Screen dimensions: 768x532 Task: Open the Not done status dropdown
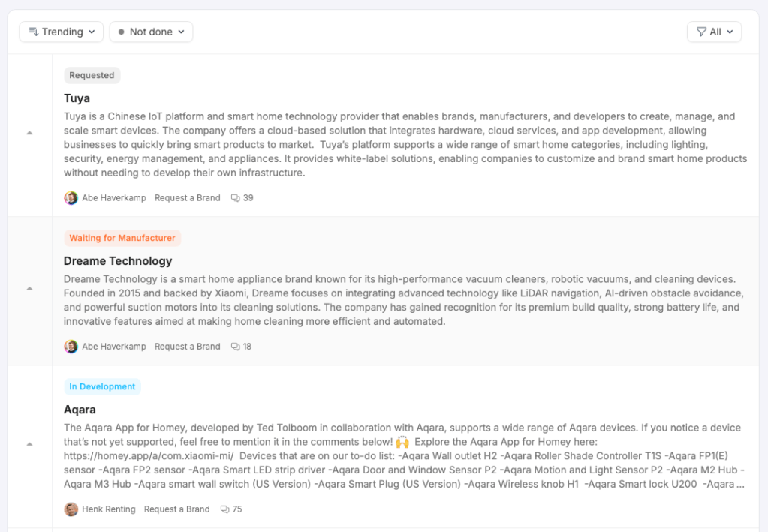(x=151, y=32)
